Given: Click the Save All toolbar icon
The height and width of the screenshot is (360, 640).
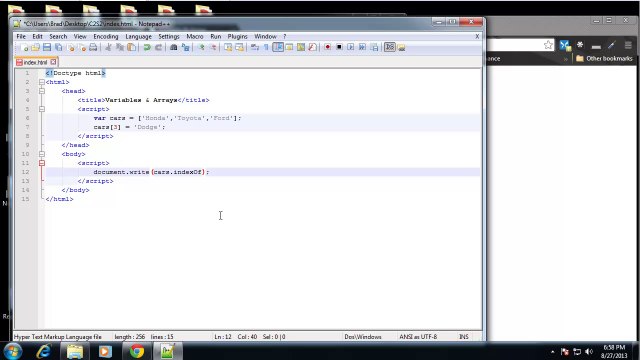Looking at the screenshot, I should pos(59,47).
